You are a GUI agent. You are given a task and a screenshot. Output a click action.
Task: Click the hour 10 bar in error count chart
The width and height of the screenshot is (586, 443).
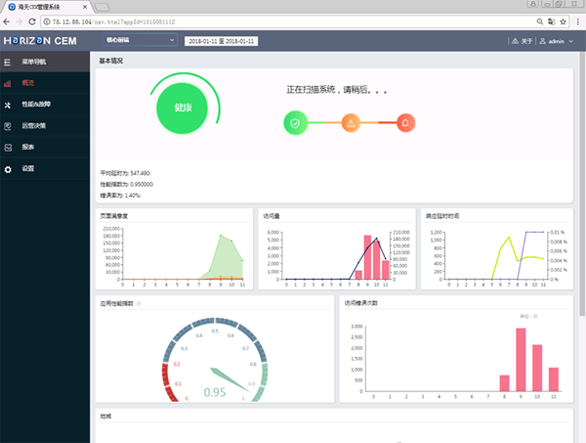(537, 368)
